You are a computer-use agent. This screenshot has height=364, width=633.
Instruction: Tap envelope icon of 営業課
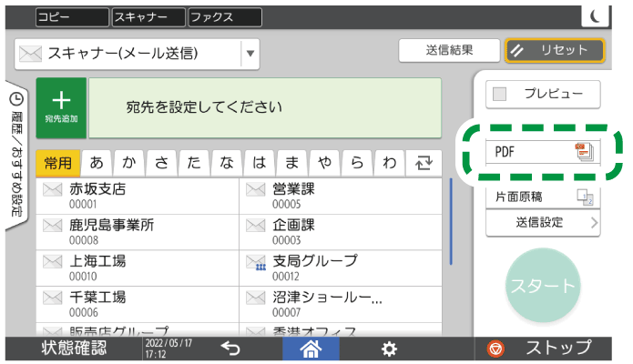tap(256, 189)
